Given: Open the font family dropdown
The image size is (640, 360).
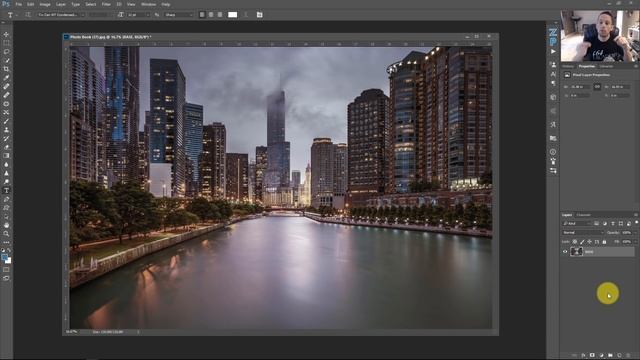Looking at the screenshot, I should pos(60,15).
